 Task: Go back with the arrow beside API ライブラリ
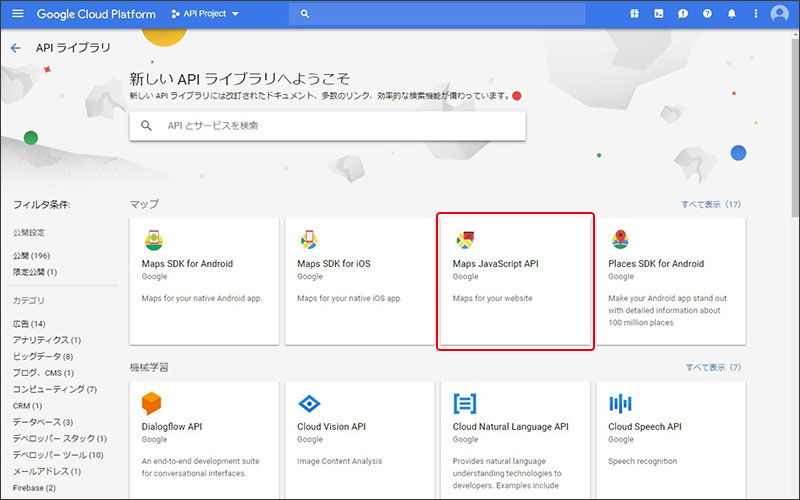(x=15, y=48)
